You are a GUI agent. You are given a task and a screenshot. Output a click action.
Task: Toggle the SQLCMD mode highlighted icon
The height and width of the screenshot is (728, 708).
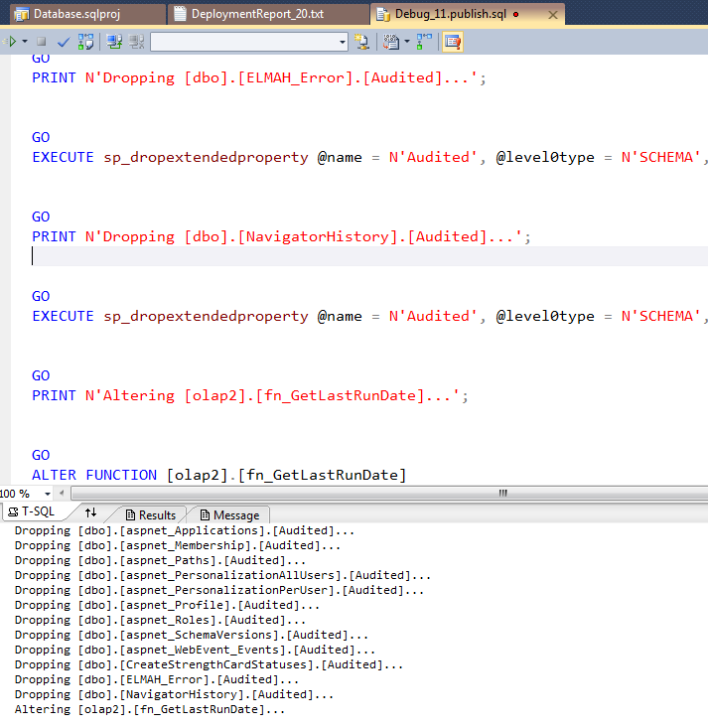[x=452, y=43]
